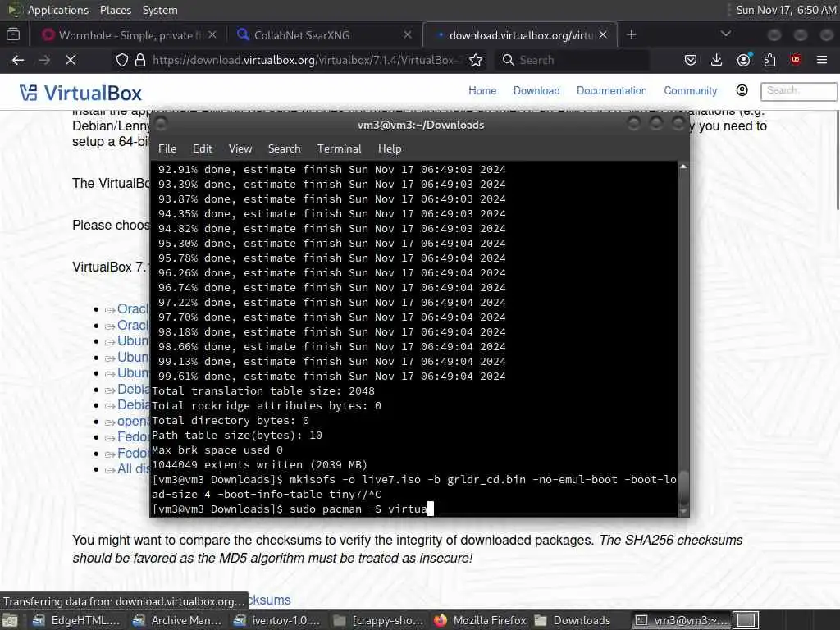
Task: Open the terminal Search menu
Action: (x=284, y=149)
